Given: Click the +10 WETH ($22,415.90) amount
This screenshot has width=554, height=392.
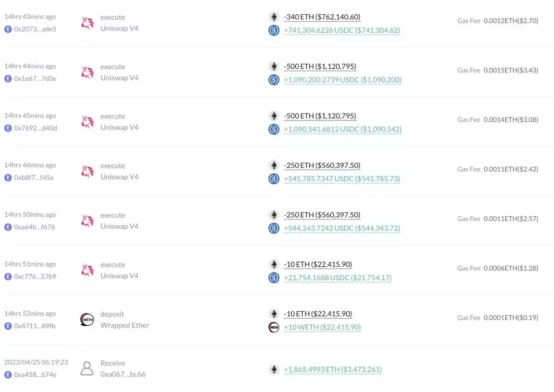Looking at the screenshot, I should point(322,327).
